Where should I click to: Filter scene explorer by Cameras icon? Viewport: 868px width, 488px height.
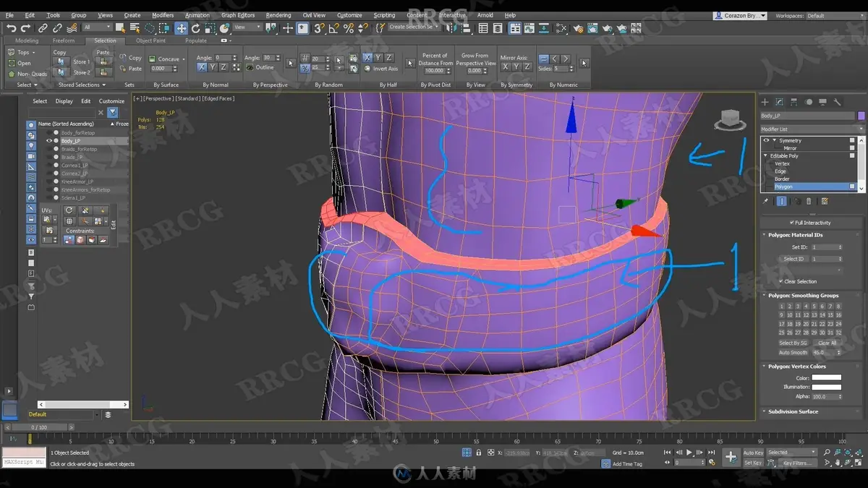[x=31, y=156]
